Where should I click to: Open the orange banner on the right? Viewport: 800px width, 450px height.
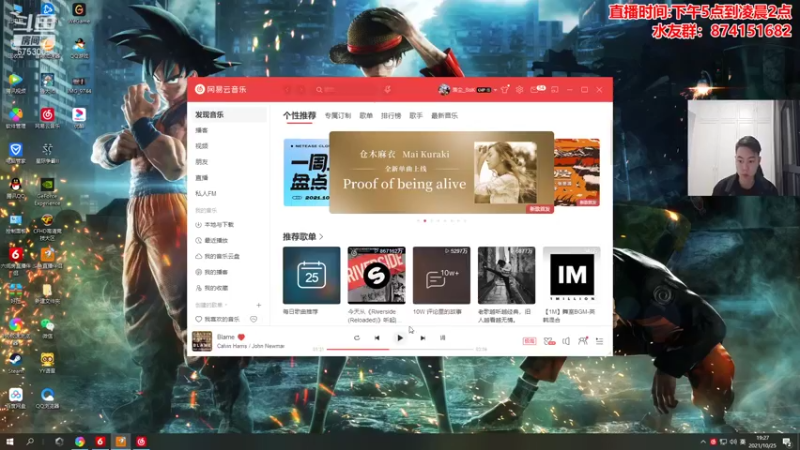577,172
